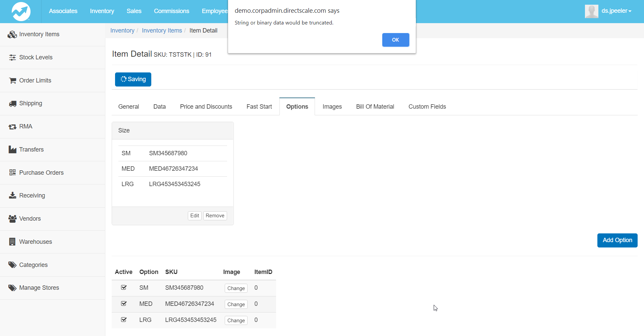Click Change image button for LRG row
Screen dimensions: 644x336
coord(236,321)
